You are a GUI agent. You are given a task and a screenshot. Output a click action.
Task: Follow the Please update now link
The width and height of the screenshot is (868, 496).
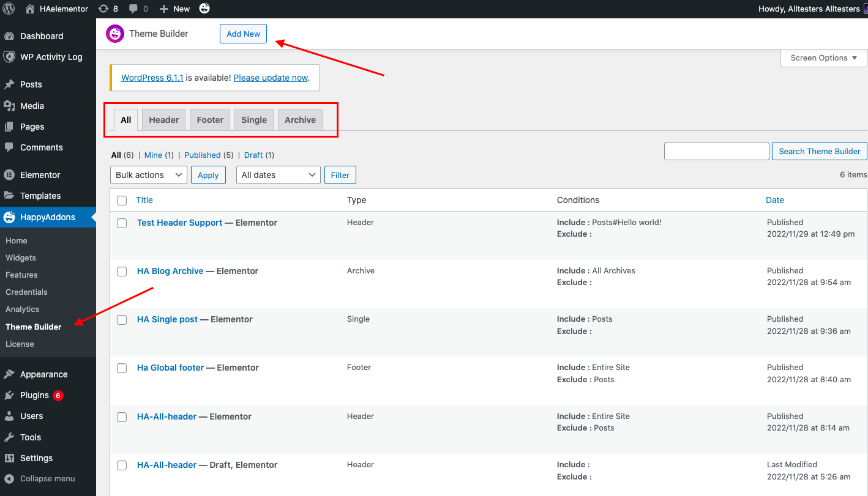click(x=271, y=78)
